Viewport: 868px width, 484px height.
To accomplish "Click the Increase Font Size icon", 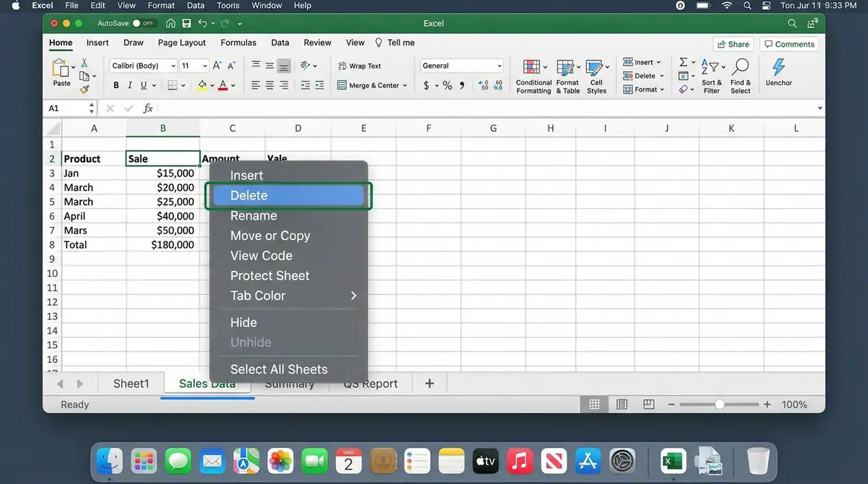I will 217,66.
